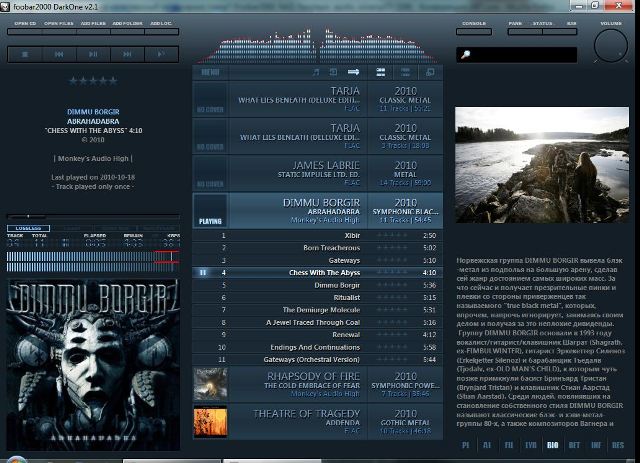Viewport: 640px width, 463px height.
Task: Expand Rhapsody of Fire album group
Action: 318,385
